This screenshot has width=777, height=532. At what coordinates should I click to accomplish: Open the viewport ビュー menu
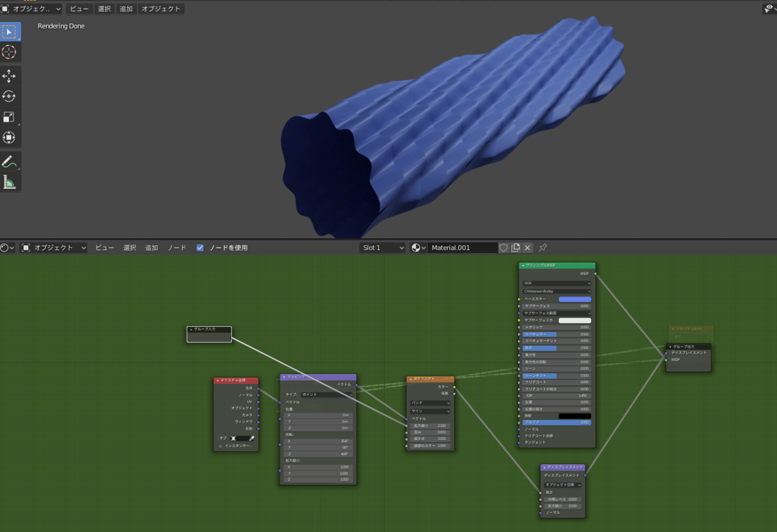(x=80, y=9)
